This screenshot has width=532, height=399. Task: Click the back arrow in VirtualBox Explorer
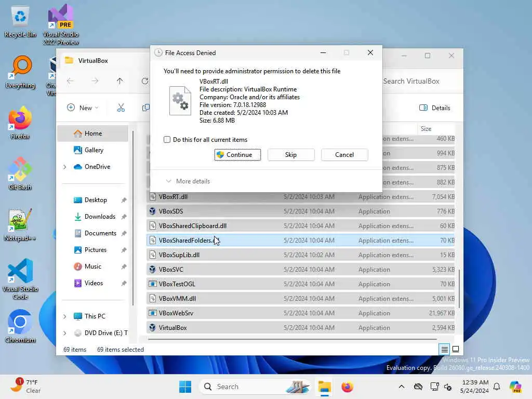(x=70, y=81)
